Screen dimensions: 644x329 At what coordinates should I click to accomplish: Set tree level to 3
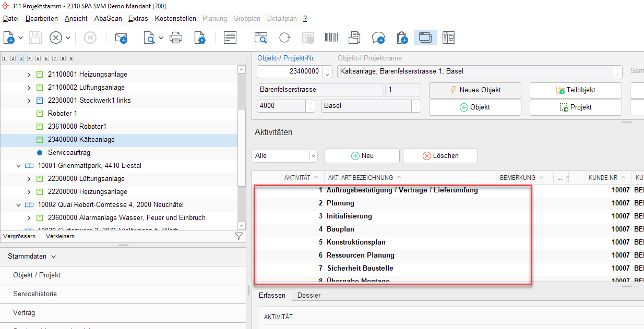click(21, 58)
